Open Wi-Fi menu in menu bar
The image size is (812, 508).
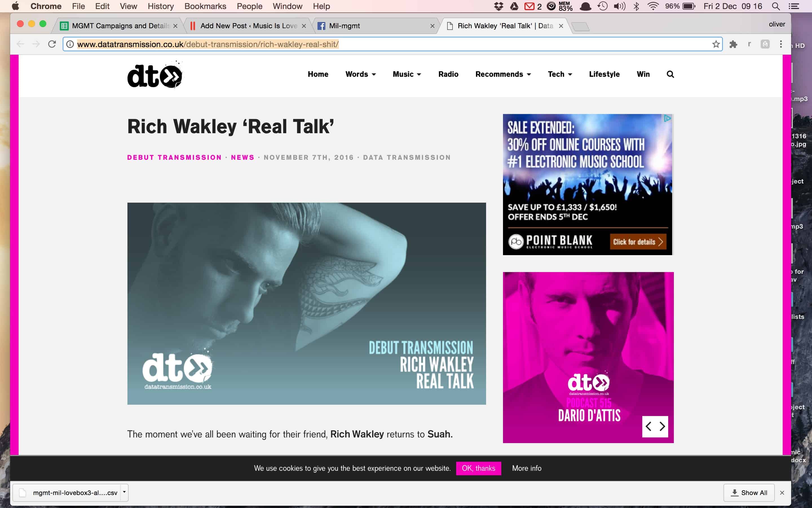[653, 6]
